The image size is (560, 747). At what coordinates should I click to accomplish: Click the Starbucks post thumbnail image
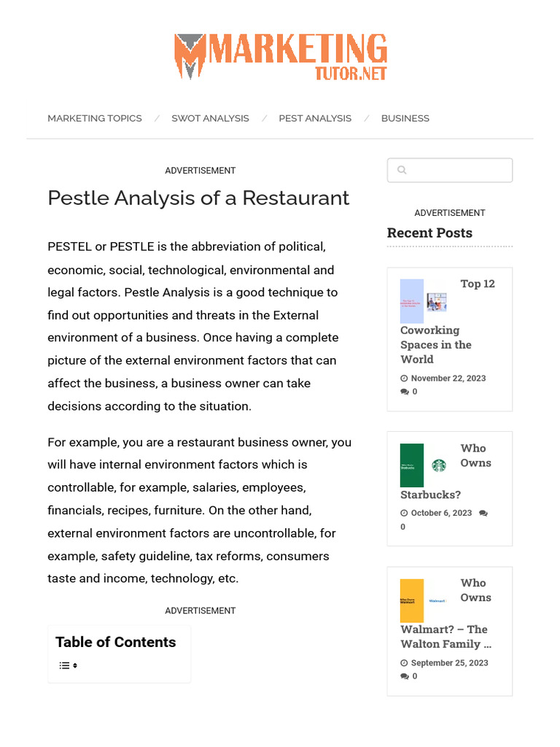pyautogui.click(x=424, y=465)
